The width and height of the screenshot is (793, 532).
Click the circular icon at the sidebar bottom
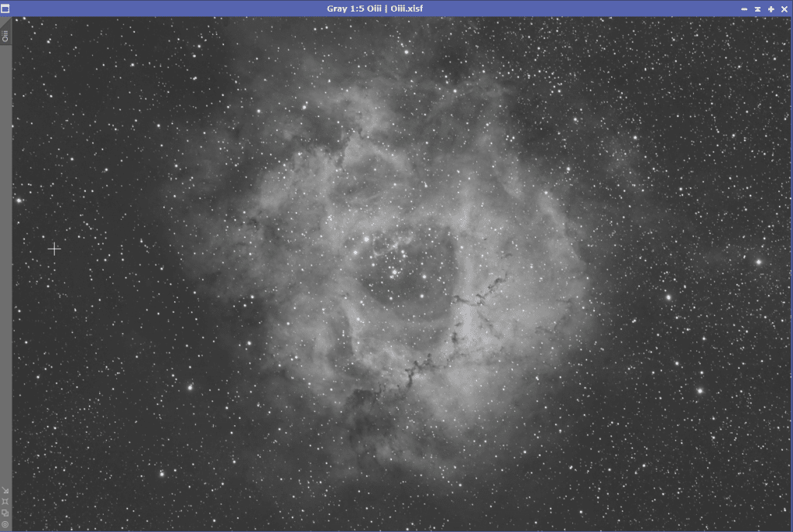5,524
